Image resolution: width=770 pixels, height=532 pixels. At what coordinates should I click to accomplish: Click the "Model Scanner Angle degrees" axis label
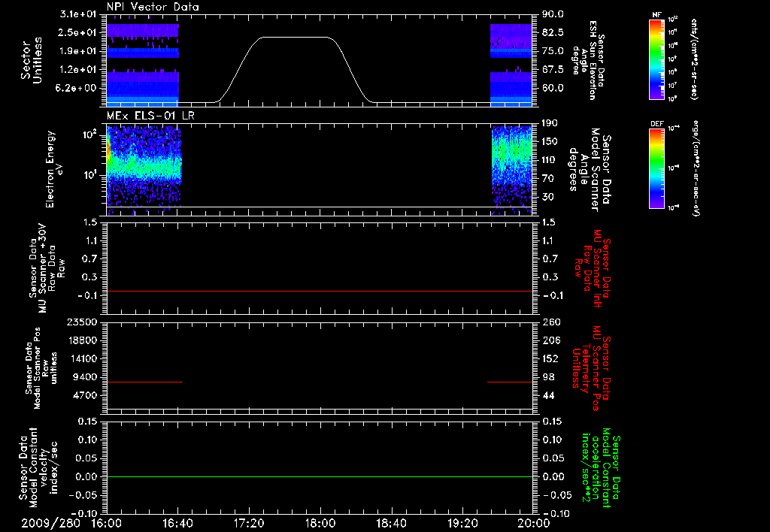click(x=590, y=169)
